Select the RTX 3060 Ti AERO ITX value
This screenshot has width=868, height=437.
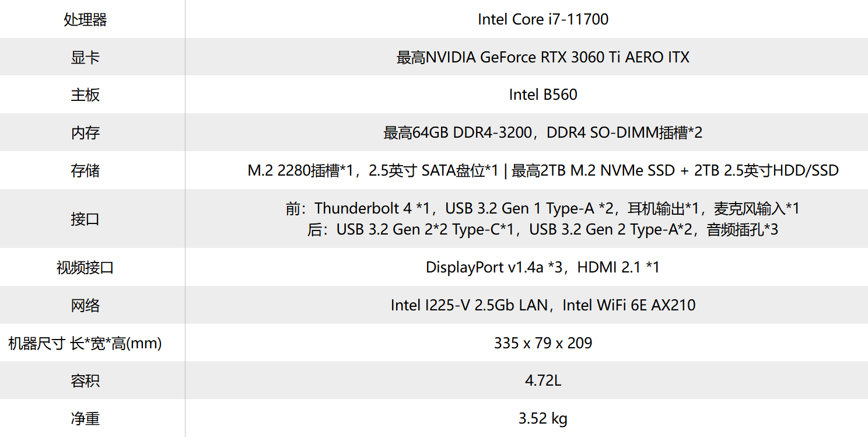pyautogui.click(x=543, y=57)
